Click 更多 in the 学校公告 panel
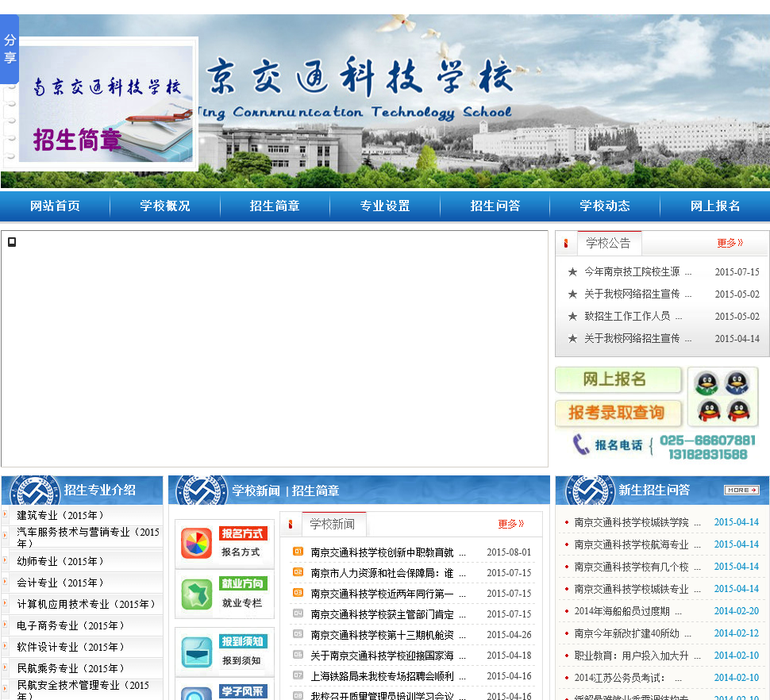This screenshot has height=700, width=770. [x=730, y=243]
